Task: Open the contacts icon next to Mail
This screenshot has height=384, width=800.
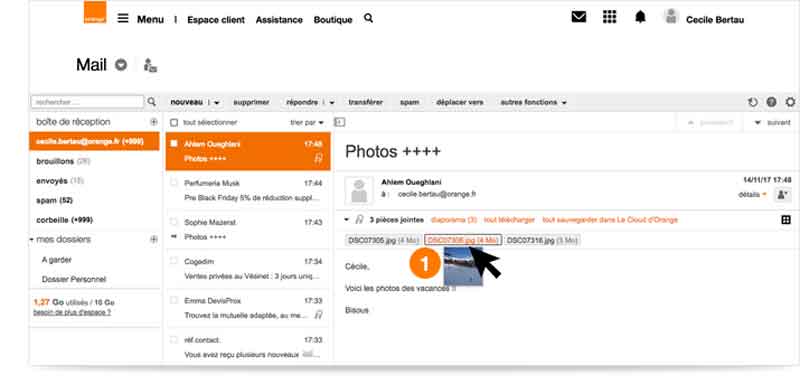Action: click(x=150, y=65)
